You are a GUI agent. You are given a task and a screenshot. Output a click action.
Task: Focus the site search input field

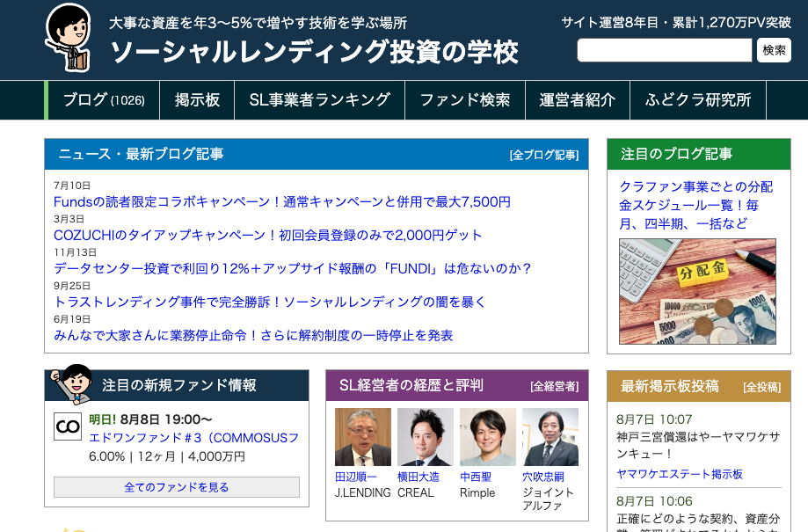[665, 50]
